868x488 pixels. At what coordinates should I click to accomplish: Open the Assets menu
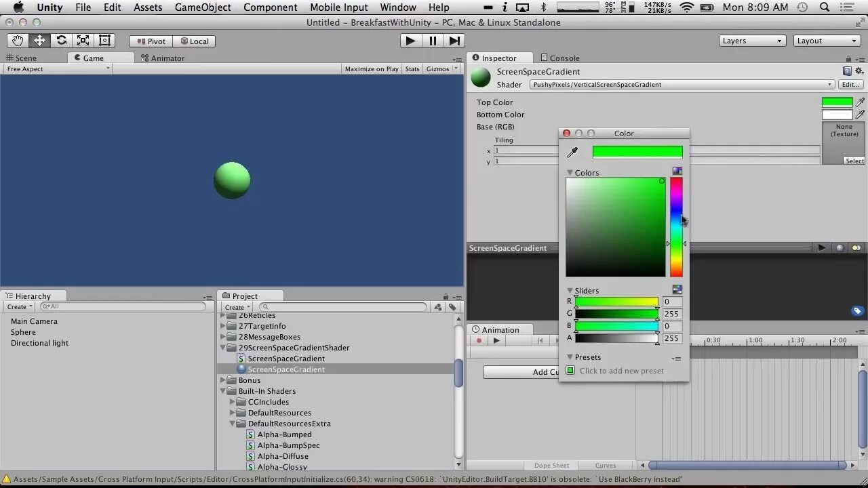tap(148, 7)
